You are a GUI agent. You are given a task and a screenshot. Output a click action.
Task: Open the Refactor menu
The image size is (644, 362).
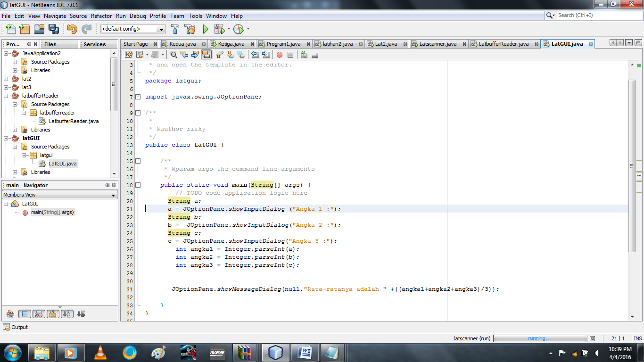tap(101, 16)
